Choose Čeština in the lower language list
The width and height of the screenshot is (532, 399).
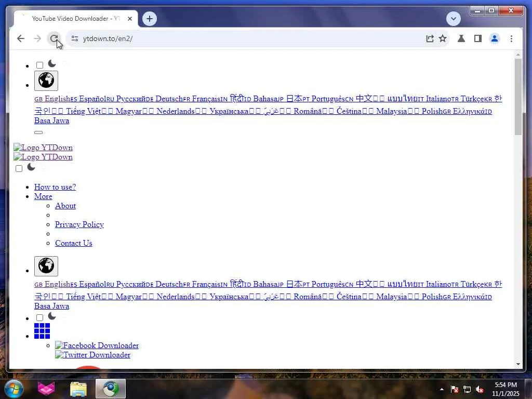(x=349, y=297)
